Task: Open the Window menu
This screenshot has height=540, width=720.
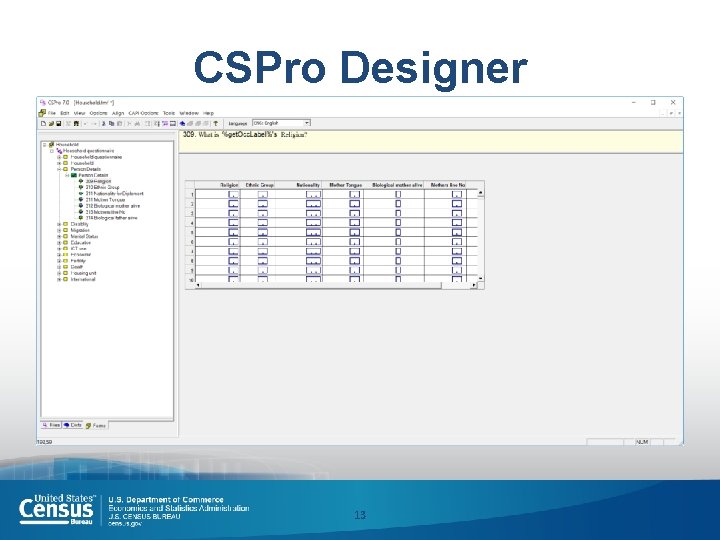Action: click(x=189, y=113)
